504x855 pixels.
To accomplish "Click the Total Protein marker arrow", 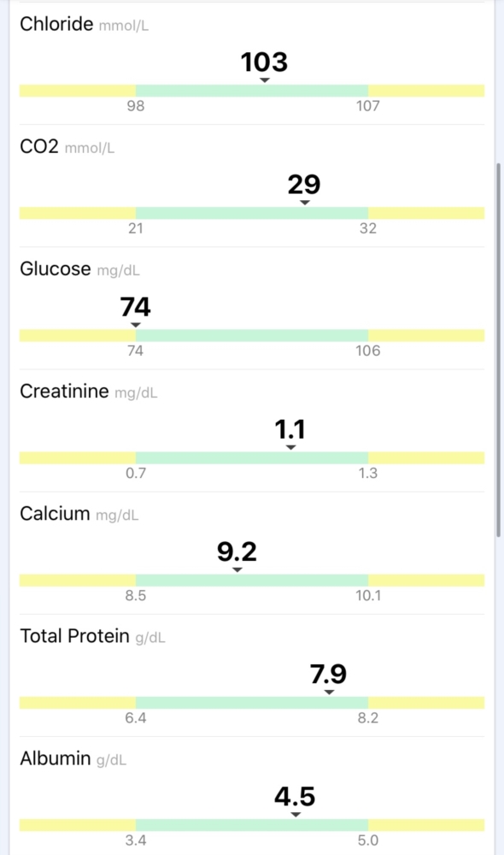I will tap(329, 692).
